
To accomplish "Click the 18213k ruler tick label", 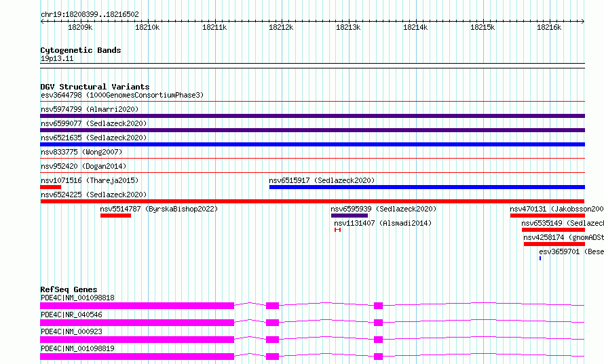I will [348, 27].
